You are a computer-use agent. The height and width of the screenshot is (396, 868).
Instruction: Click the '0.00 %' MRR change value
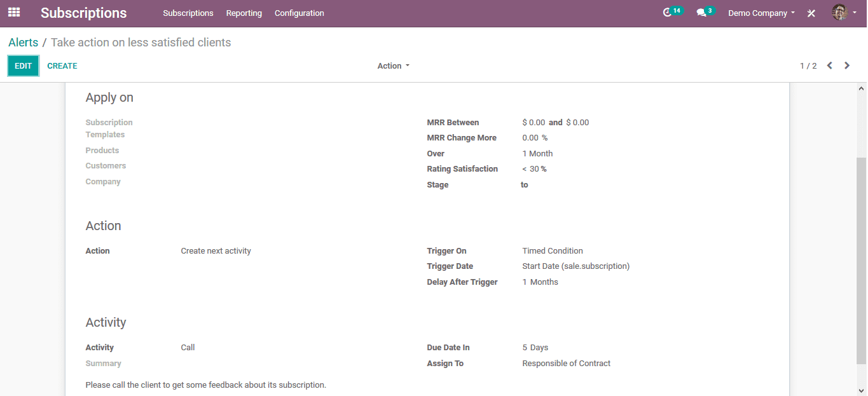click(535, 138)
